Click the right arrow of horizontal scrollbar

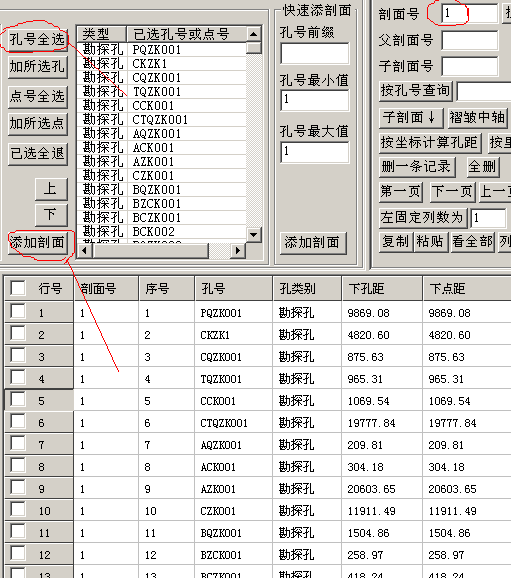(238, 250)
